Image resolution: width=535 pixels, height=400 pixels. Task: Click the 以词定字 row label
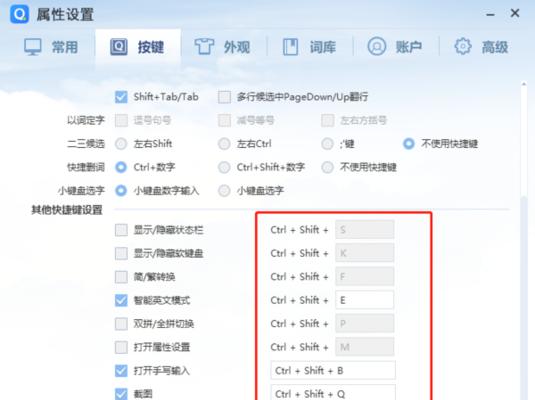click(86, 120)
